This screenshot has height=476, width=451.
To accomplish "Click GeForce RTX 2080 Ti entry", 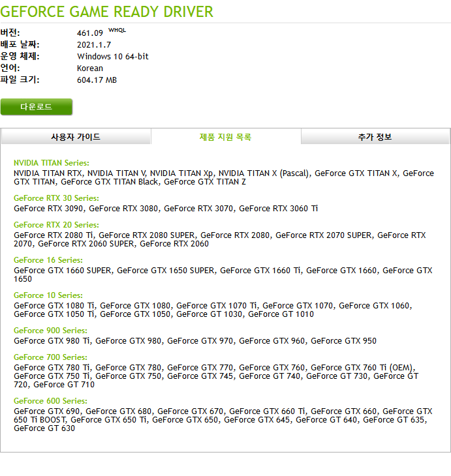I will click(54, 235).
